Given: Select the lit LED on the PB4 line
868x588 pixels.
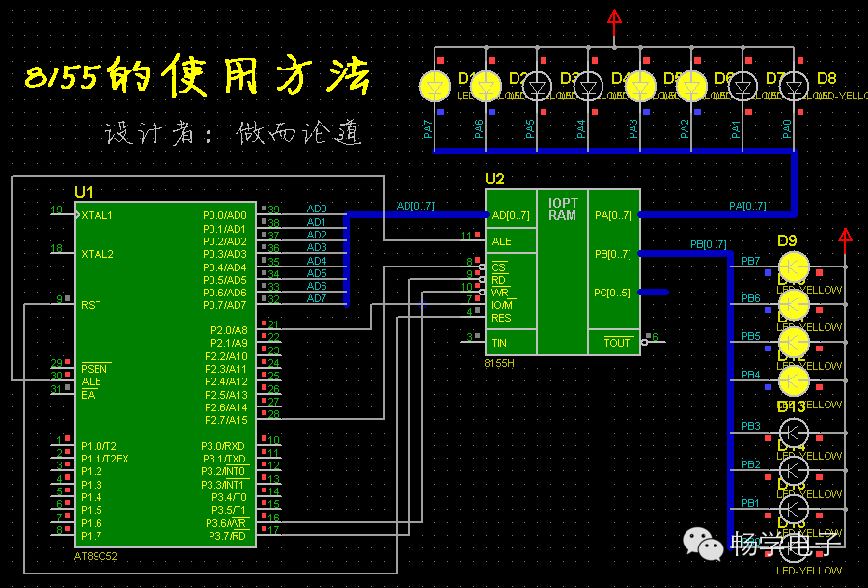Looking at the screenshot, I should [x=794, y=381].
